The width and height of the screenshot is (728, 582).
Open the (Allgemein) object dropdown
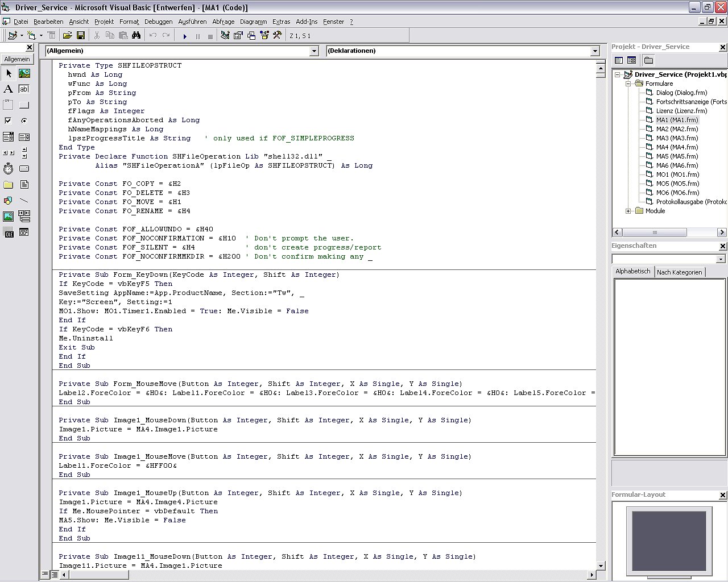coord(314,51)
